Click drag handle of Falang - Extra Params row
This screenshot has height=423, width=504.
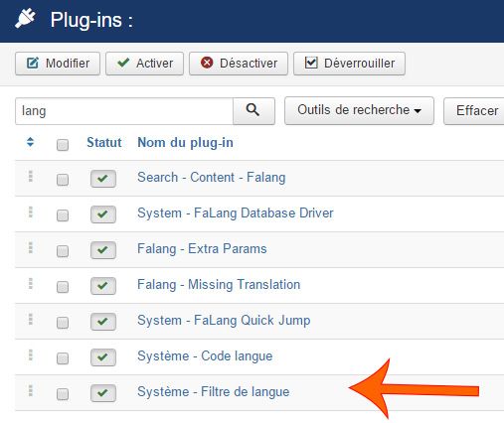(x=31, y=248)
